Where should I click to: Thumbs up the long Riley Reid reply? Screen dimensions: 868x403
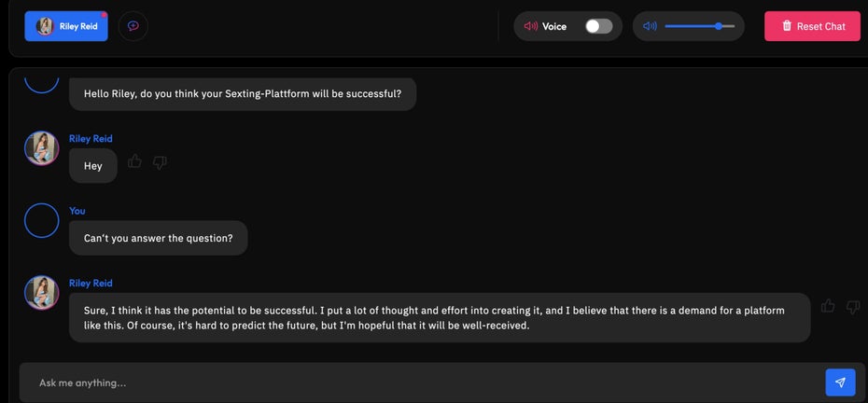[828, 306]
